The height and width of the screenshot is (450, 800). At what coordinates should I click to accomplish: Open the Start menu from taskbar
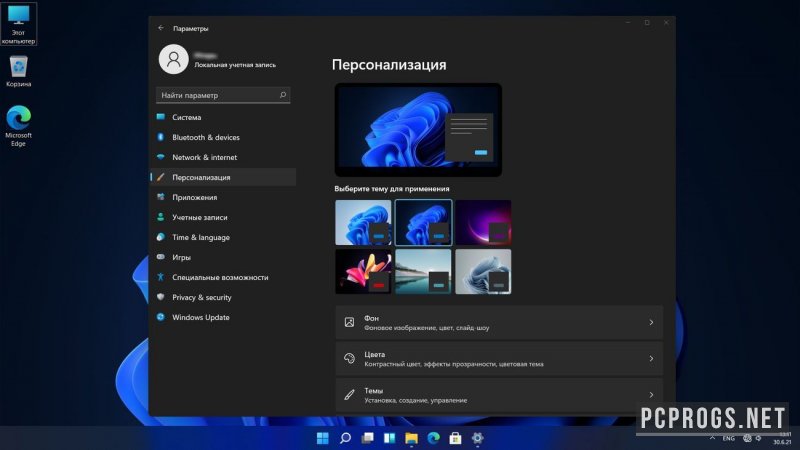pos(322,438)
